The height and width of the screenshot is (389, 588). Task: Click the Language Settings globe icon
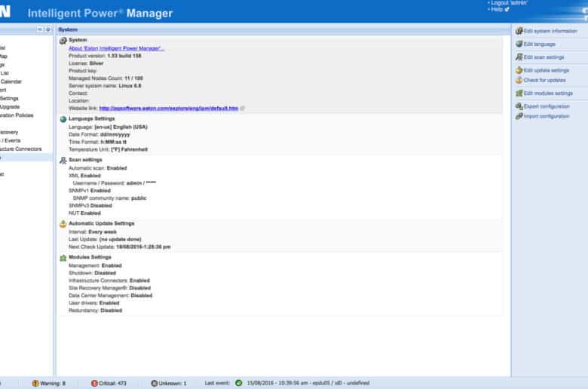63,119
